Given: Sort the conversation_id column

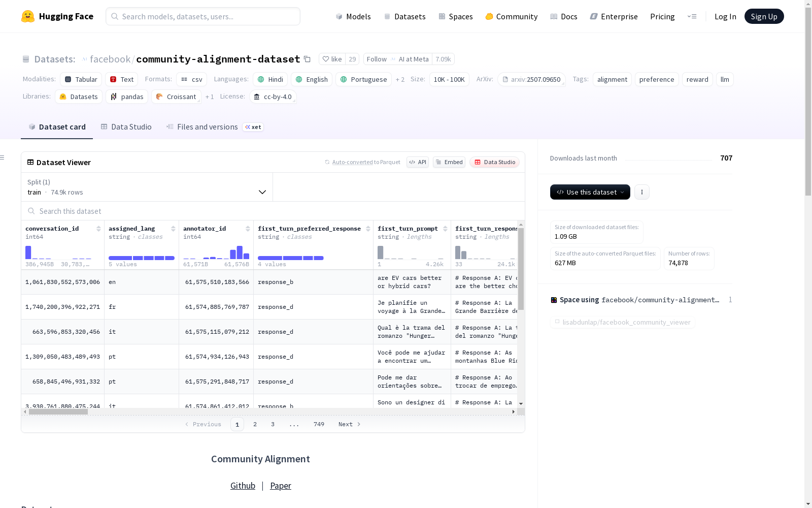Looking at the screenshot, I should coord(98,229).
